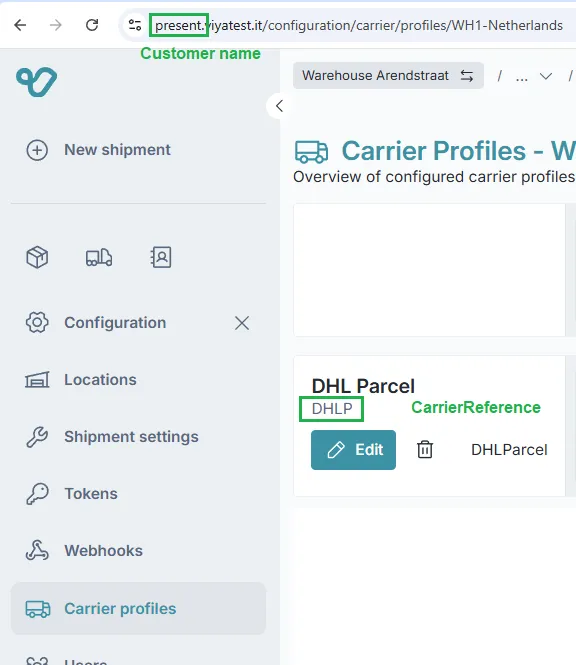576x665 pixels.
Task: Collapse the sidebar with the chevron
Action: 279,106
